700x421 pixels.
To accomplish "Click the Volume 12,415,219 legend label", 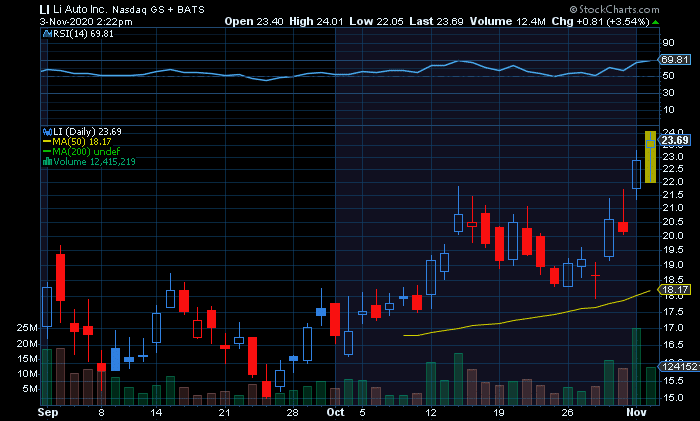I will (94, 162).
